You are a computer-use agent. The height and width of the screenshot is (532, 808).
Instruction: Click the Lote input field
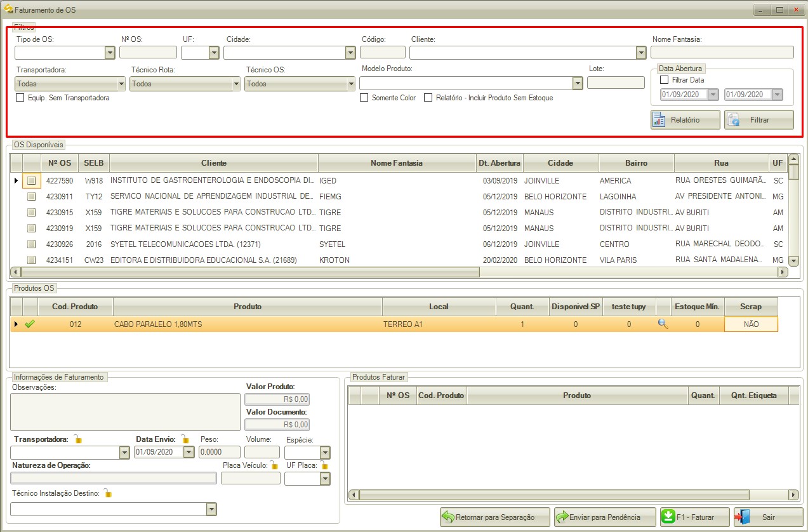[x=616, y=83]
